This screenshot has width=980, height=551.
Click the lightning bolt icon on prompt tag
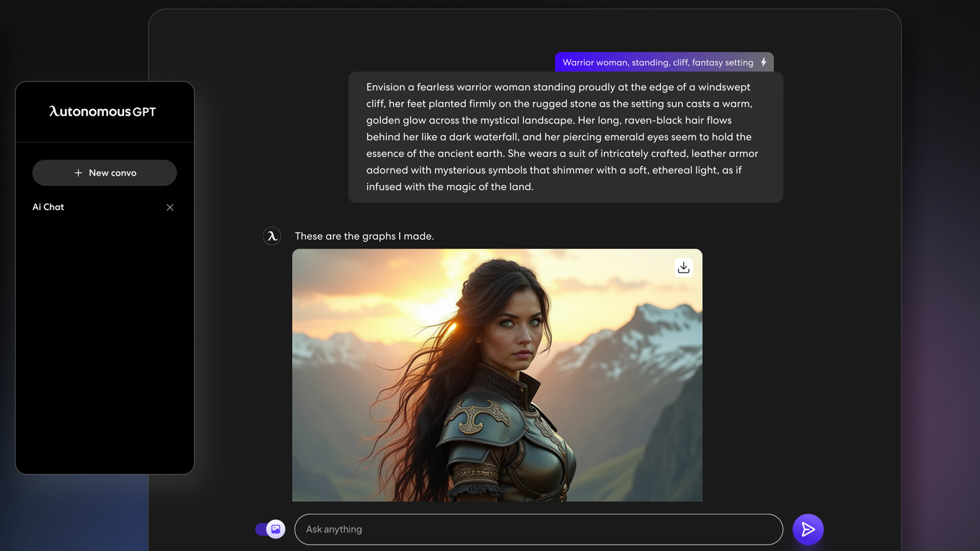tap(764, 62)
